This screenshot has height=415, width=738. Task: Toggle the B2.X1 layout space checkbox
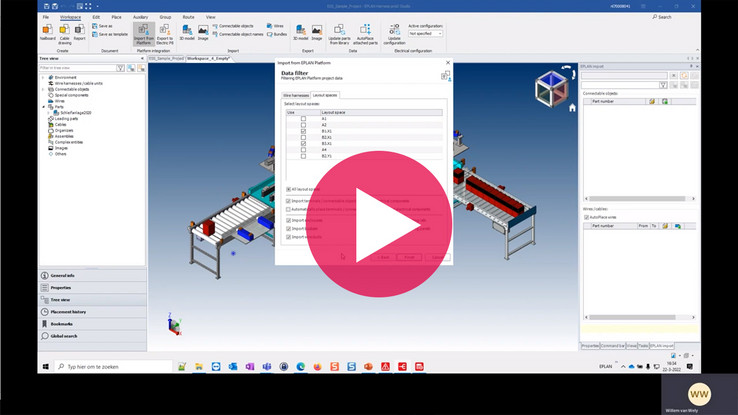tap(303, 137)
